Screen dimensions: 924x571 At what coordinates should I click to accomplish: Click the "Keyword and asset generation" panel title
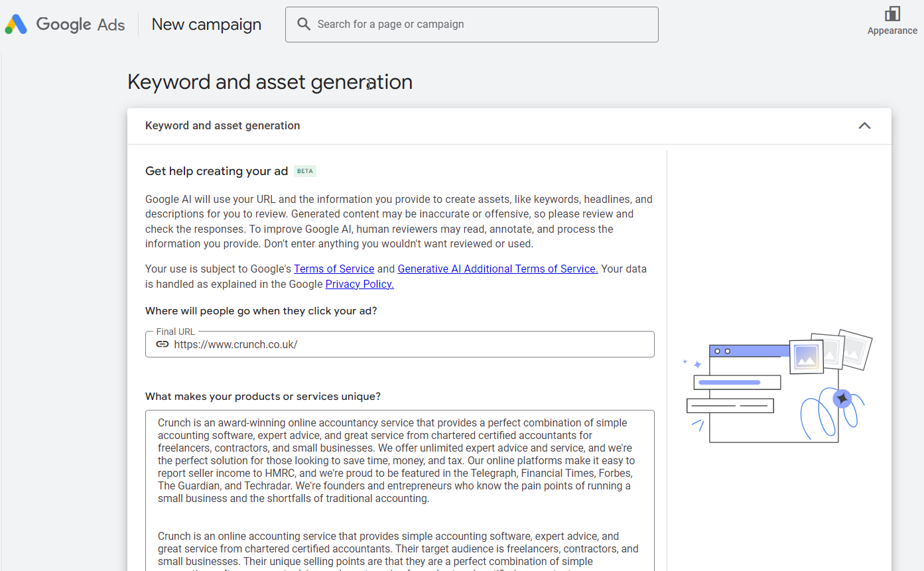222,126
